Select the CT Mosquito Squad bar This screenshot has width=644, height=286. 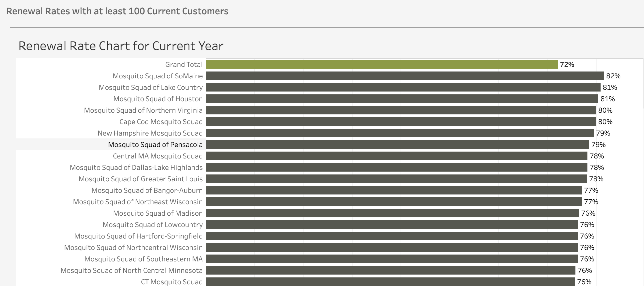tap(390, 281)
